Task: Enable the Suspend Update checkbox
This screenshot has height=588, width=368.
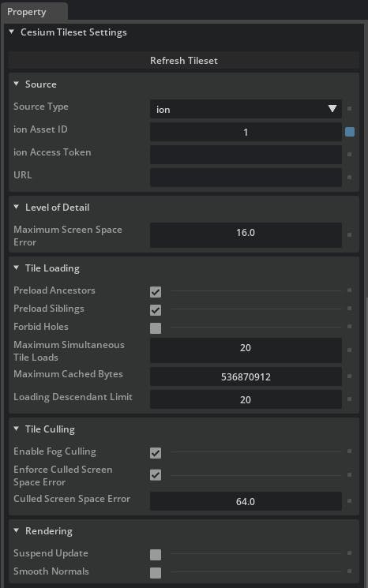Action: coord(156,555)
